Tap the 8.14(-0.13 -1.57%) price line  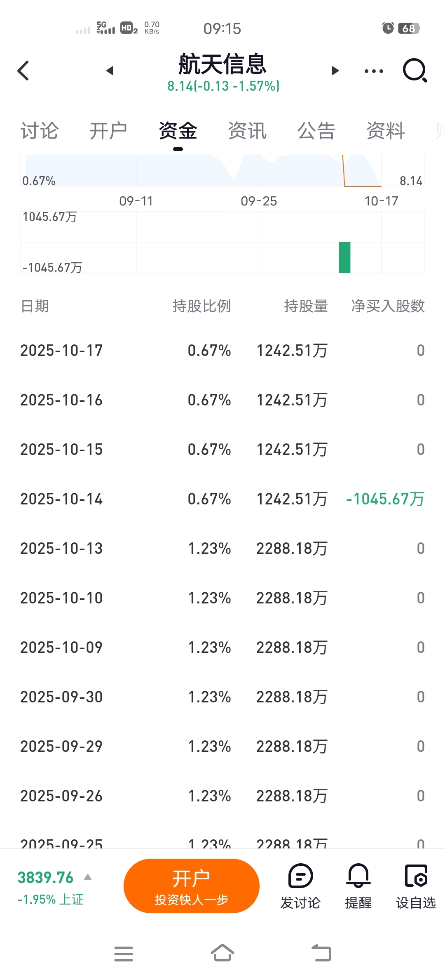tap(223, 86)
